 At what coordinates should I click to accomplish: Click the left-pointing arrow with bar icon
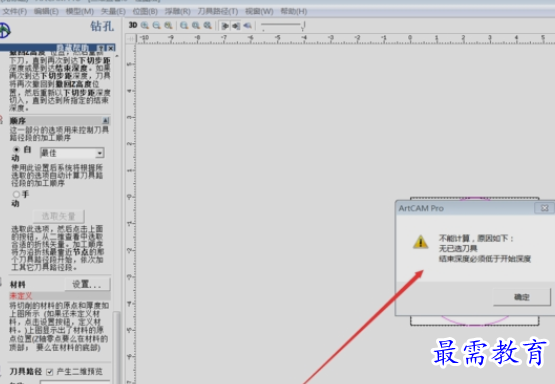(x=236, y=26)
